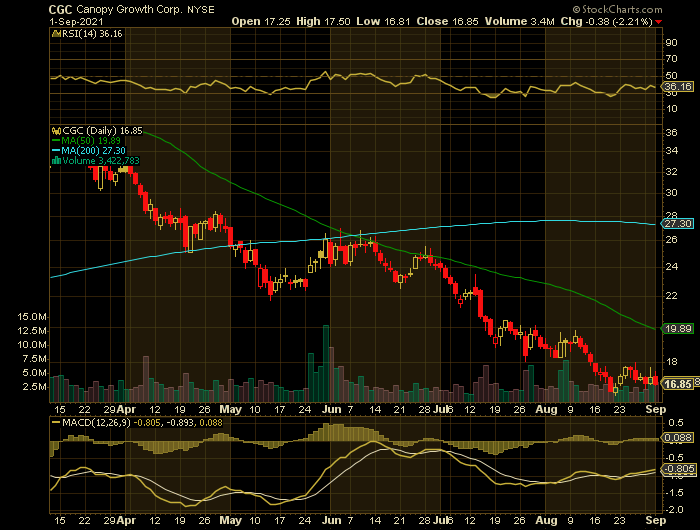Viewport: 700px width, 530px height.
Task: Click the RSI(14) 36.16 legend label
Action: point(92,34)
